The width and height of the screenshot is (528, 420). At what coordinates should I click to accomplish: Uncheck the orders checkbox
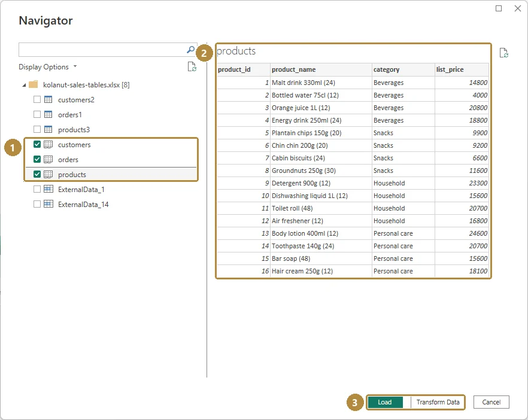pyautogui.click(x=37, y=159)
